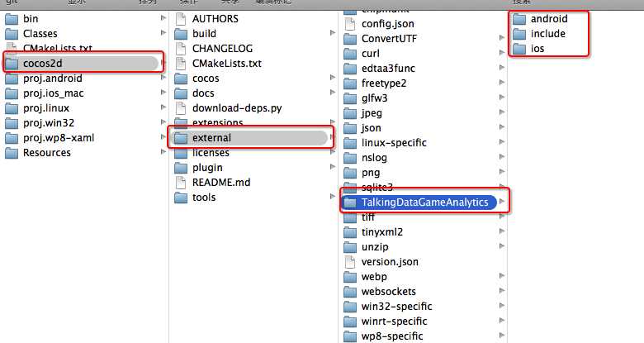Screen dimensions: 644x343
Task: Open the tools folder icon
Action: pos(181,198)
